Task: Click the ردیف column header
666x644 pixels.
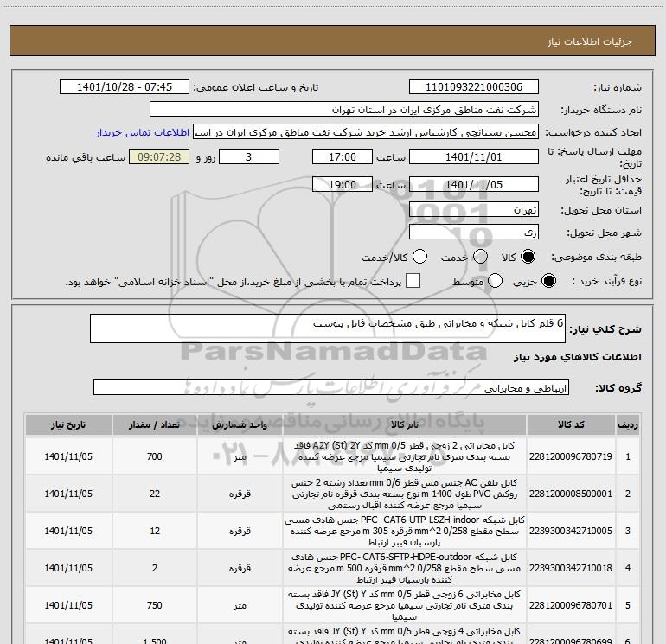Action: [x=628, y=425]
